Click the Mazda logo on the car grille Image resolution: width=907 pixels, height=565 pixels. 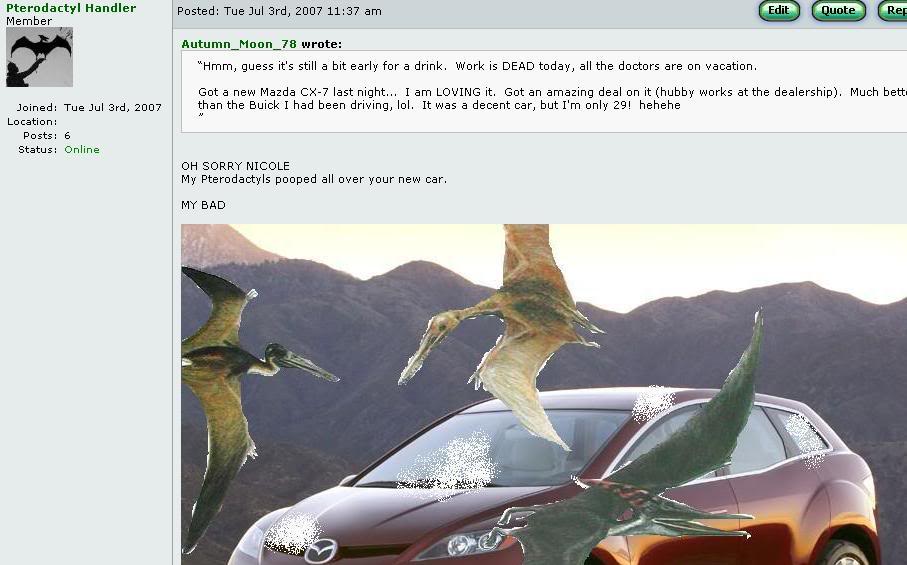pyautogui.click(x=320, y=551)
